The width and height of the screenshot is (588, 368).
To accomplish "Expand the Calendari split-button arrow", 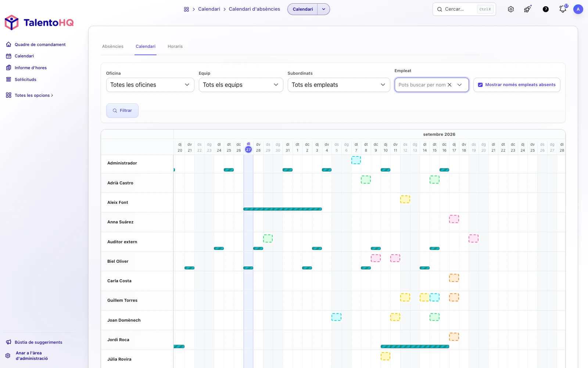I will 323,9.
